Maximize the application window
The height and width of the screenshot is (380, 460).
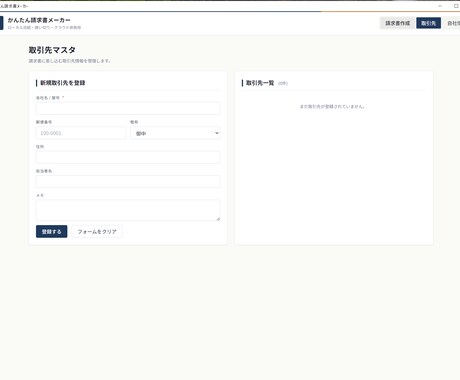[456, 6]
